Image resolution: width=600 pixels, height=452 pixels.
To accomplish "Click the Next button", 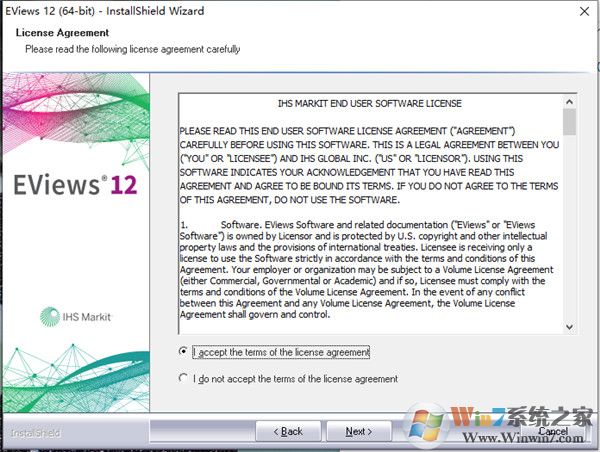I will point(359,431).
